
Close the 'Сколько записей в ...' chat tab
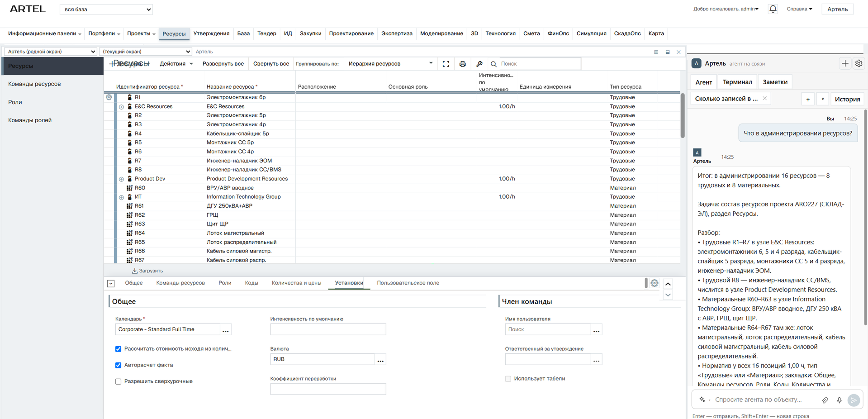(765, 98)
